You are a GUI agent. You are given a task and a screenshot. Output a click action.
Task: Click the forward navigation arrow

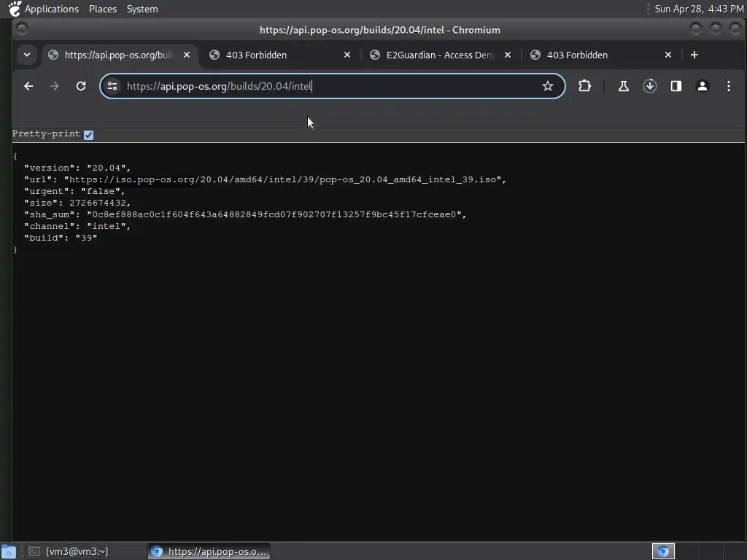coord(55,86)
